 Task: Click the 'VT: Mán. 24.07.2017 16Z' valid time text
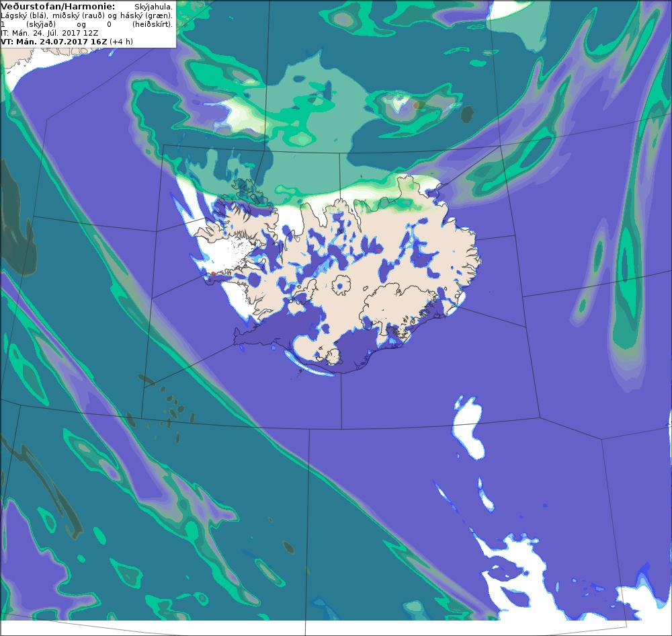(54, 42)
